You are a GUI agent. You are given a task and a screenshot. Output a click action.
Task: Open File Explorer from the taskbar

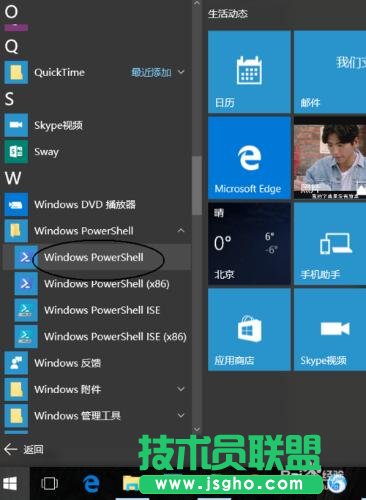pos(131,483)
